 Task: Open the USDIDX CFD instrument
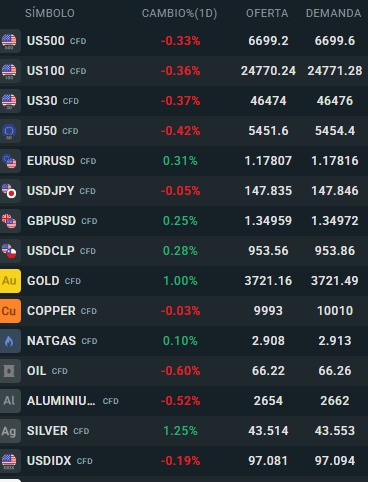[184, 461]
